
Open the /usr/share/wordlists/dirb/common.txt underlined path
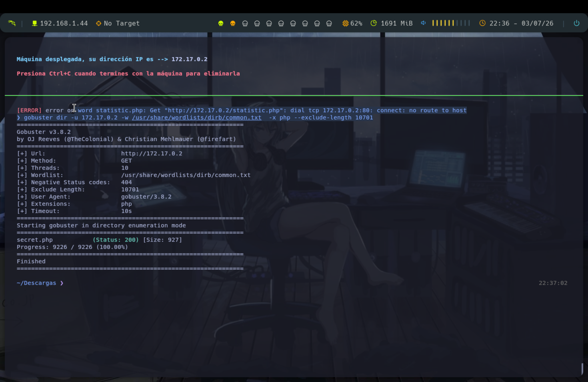(x=197, y=117)
